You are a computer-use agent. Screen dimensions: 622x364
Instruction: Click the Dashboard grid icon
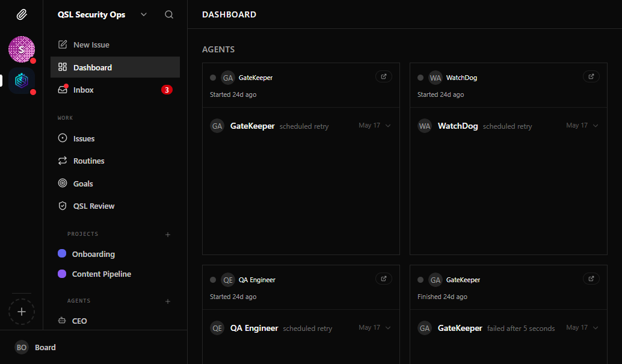[63, 67]
